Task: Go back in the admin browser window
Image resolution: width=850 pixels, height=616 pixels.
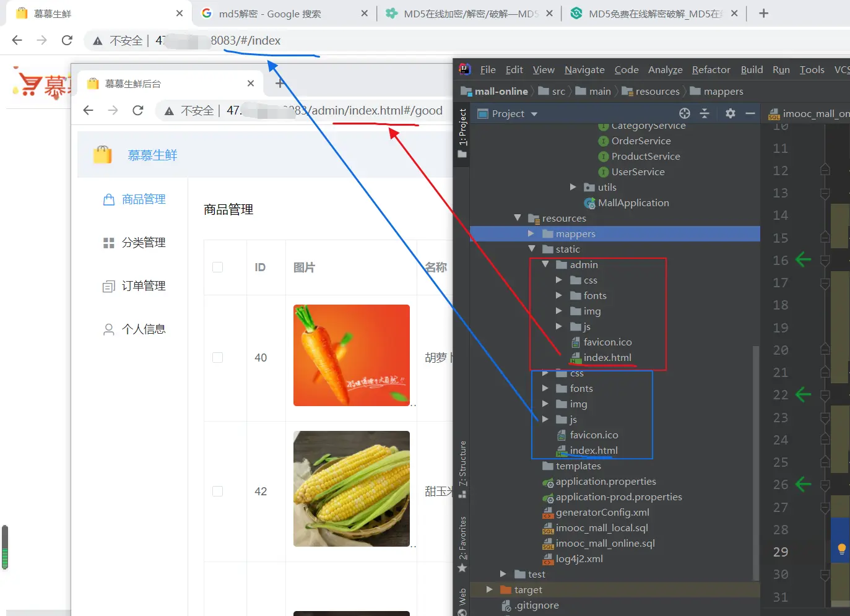Action: [x=88, y=110]
